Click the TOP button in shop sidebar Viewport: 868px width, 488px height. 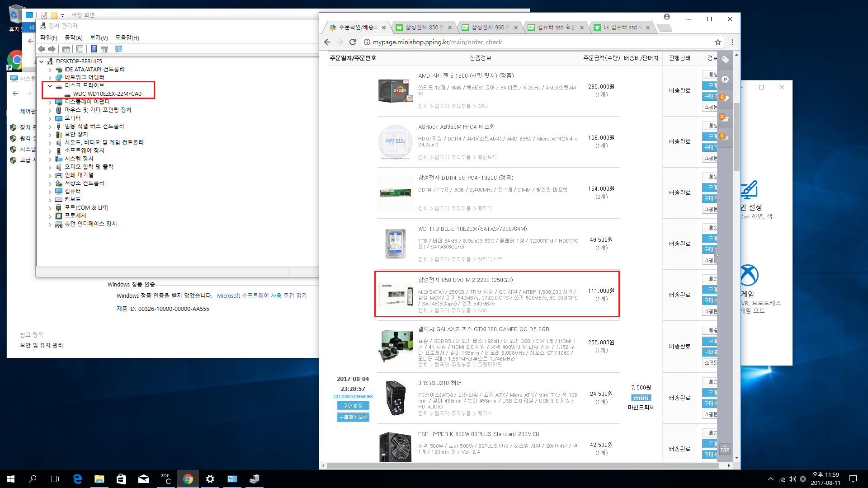pos(725,450)
